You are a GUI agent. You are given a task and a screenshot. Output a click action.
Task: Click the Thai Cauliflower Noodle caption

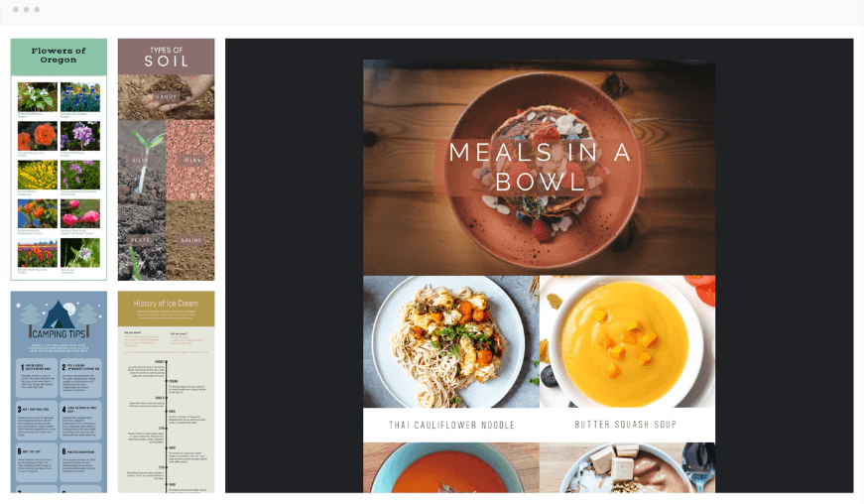tap(451, 425)
